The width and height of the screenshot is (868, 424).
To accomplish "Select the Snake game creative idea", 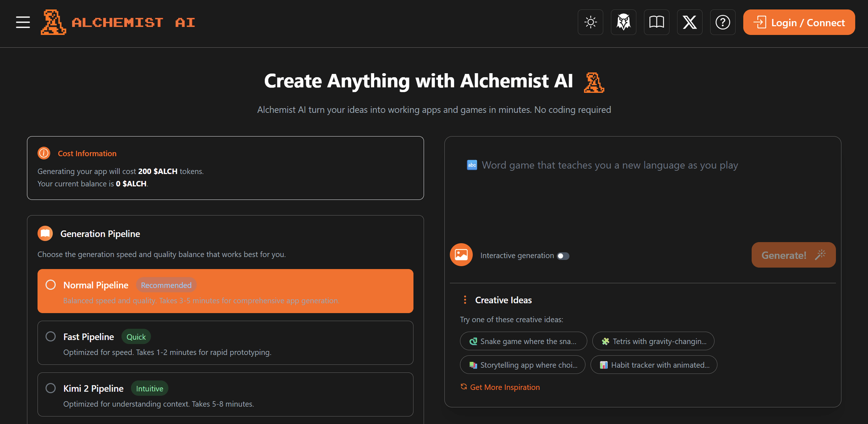I will (523, 341).
